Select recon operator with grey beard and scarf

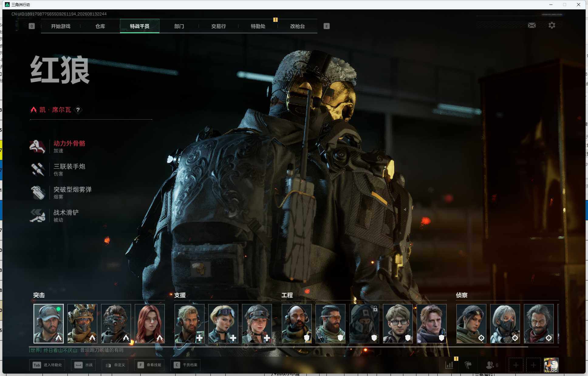[539, 323]
